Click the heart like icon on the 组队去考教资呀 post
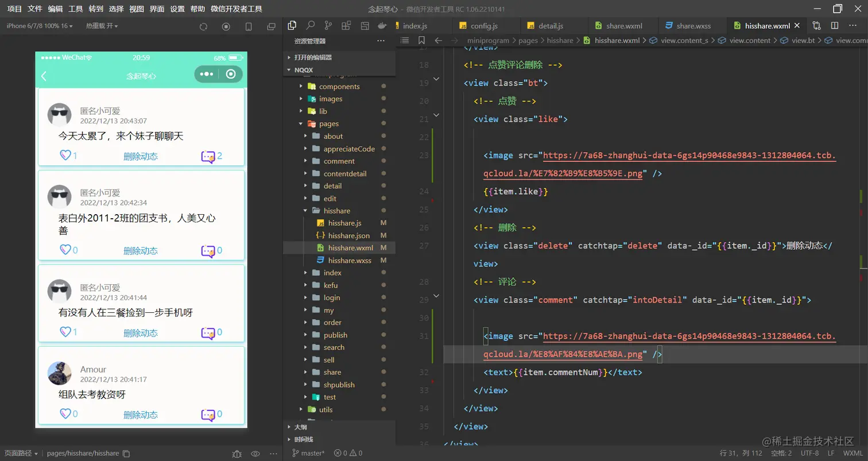Screen dimensions: 868x461 tap(65, 414)
